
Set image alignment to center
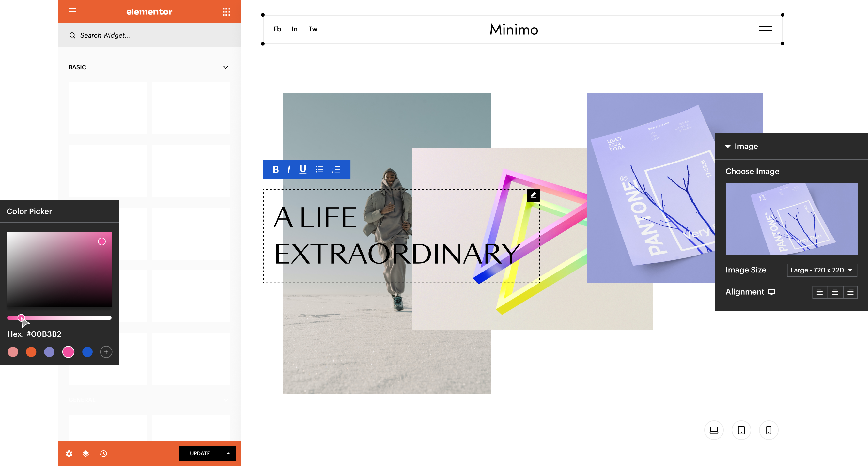coord(835,292)
